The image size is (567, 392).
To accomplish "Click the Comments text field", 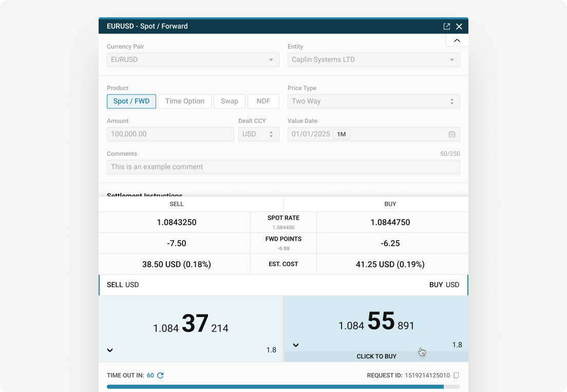I will point(283,167).
